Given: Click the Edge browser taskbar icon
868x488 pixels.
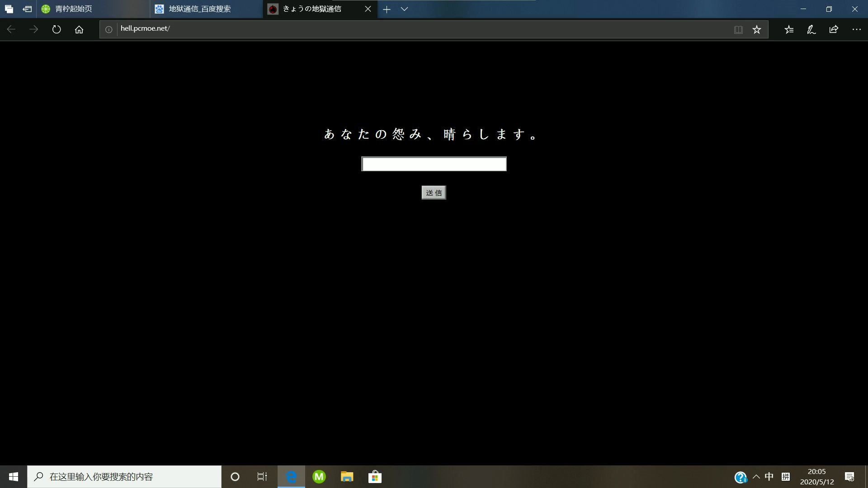Looking at the screenshot, I should coord(291,477).
